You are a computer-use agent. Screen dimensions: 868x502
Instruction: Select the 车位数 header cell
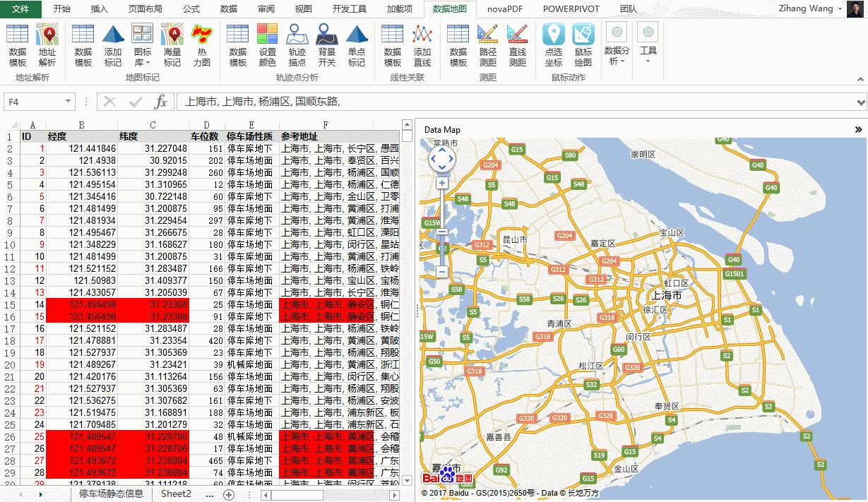coord(206,136)
